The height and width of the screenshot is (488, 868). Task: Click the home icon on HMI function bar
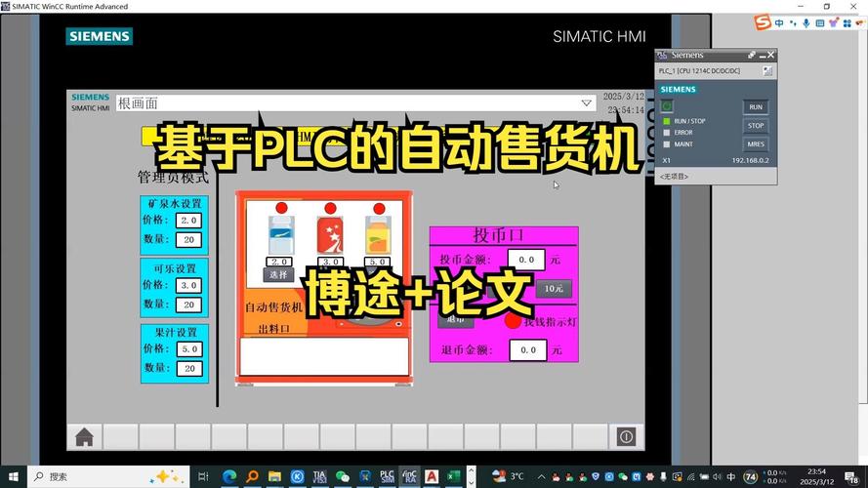tap(84, 437)
